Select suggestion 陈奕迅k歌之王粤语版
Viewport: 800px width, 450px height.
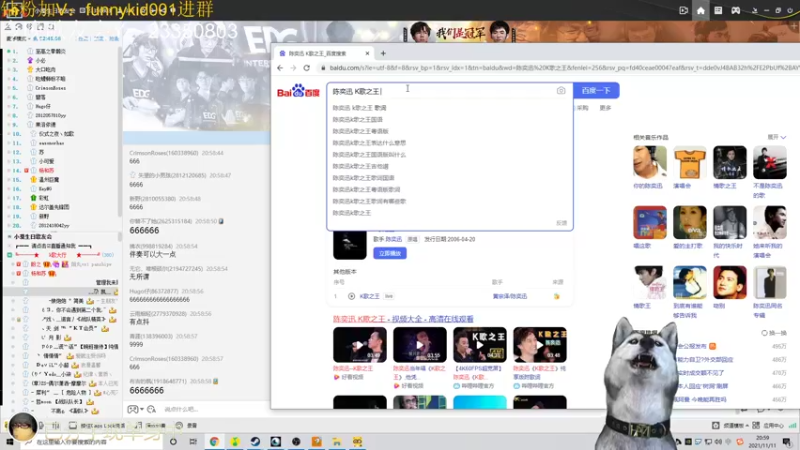point(360,131)
